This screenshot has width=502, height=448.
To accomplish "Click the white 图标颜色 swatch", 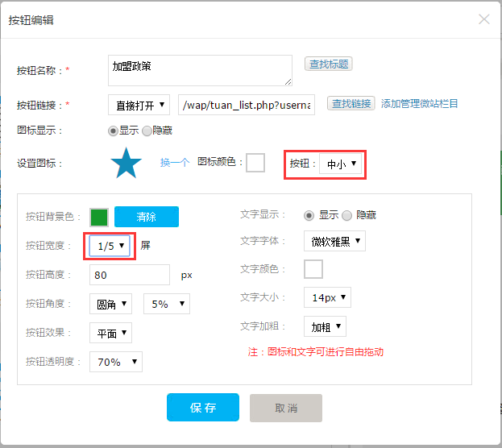I will (255, 163).
